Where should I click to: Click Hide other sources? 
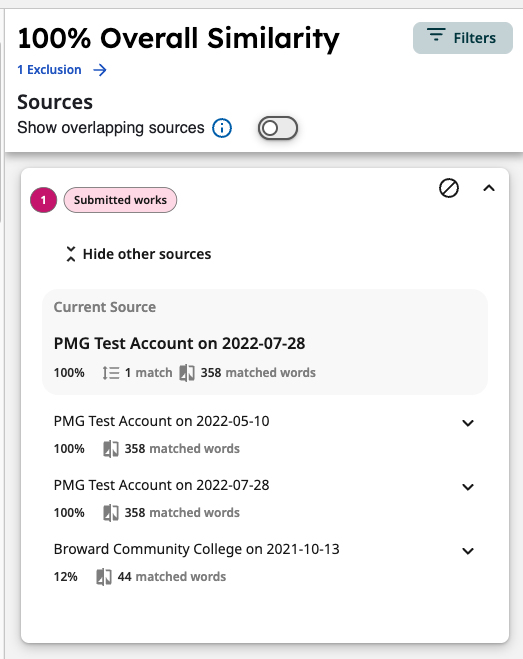pos(147,254)
